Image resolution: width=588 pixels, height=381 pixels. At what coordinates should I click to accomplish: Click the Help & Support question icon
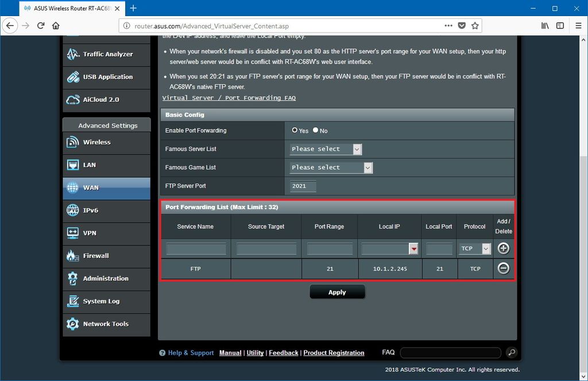pos(162,353)
